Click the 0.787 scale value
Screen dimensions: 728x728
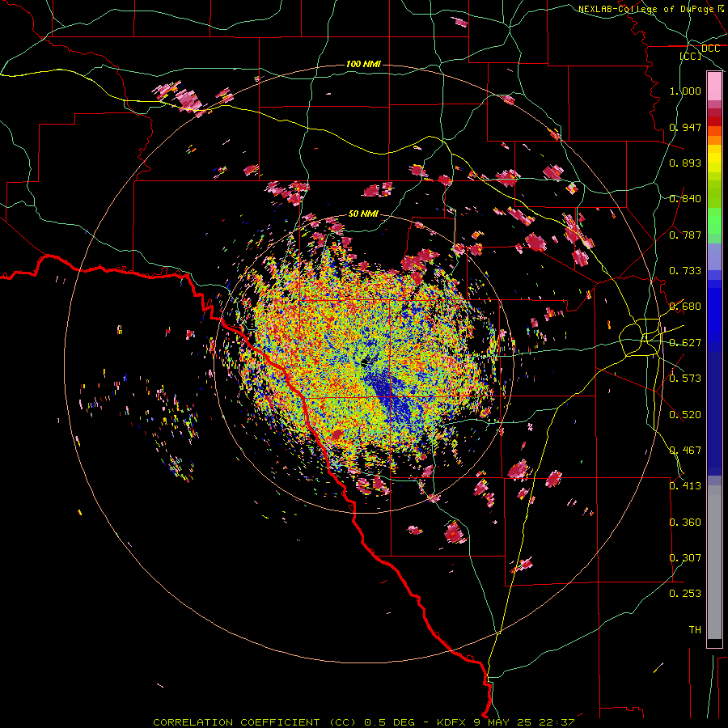click(x=685, y=235)
